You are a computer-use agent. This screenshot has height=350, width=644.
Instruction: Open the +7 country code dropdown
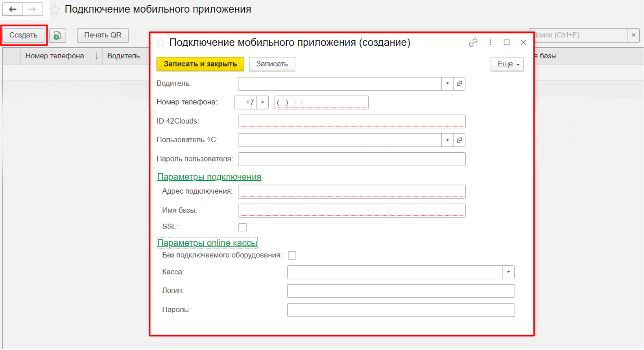point(263,103)
